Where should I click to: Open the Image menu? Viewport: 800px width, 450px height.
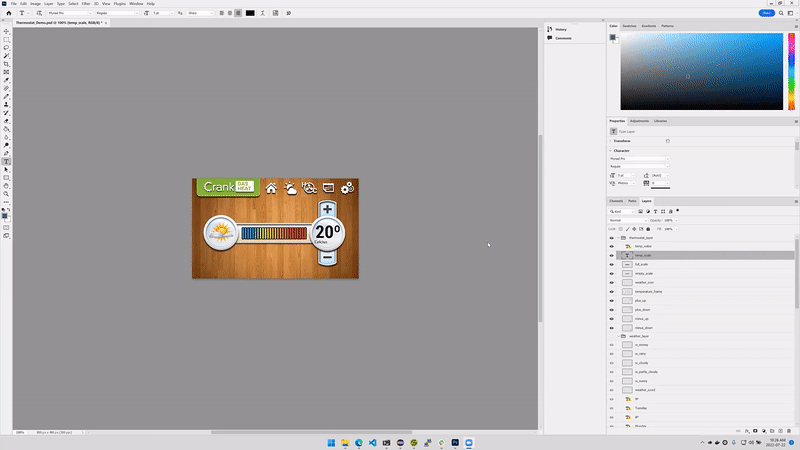point(35,4)
